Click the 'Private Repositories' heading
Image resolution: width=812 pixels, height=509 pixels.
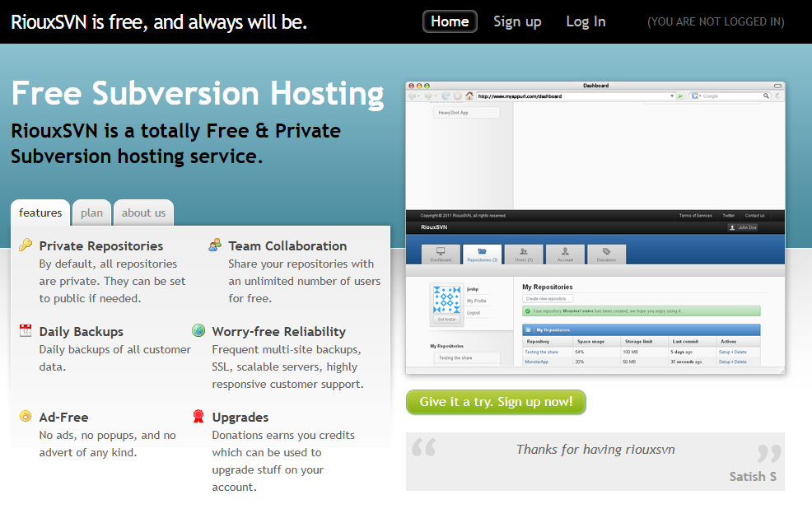pyautogui.click(x=101, y=246)
